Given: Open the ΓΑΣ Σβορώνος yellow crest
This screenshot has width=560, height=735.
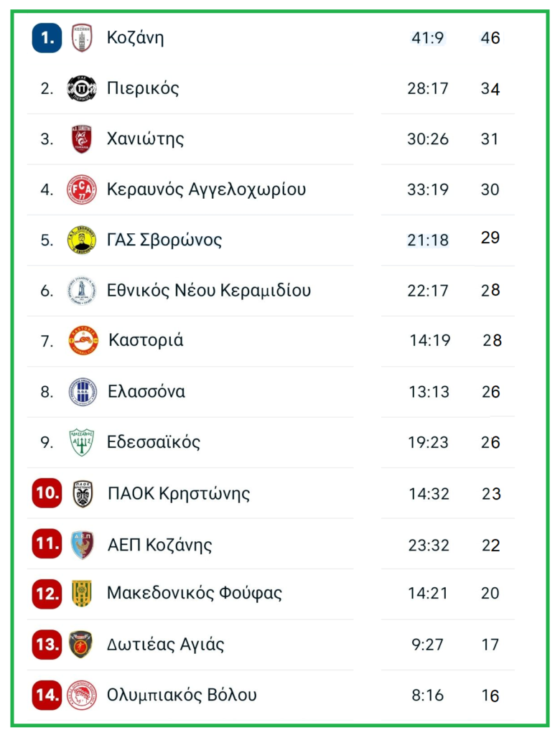Looking at the screenshot, I should pyautogui.click(x=82, y=240).
